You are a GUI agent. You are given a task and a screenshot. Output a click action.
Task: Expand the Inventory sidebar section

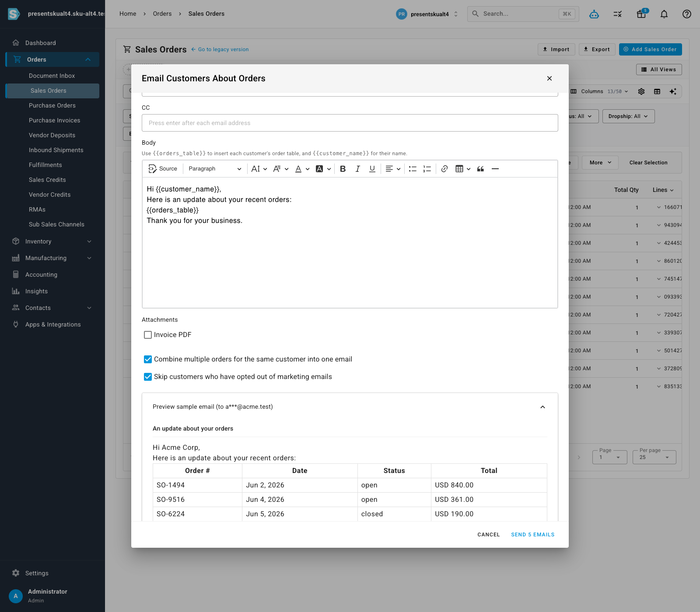point(89,241)
